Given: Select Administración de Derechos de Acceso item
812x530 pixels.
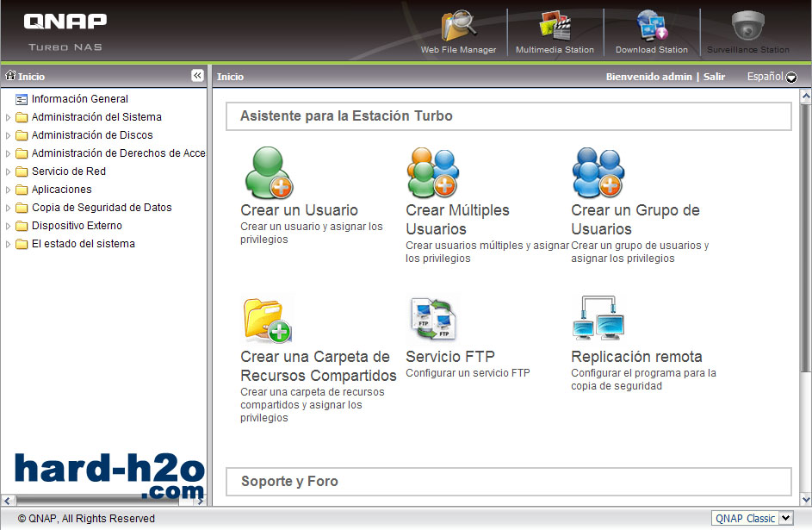Looking at the screenshot, I should click(118, 153).
